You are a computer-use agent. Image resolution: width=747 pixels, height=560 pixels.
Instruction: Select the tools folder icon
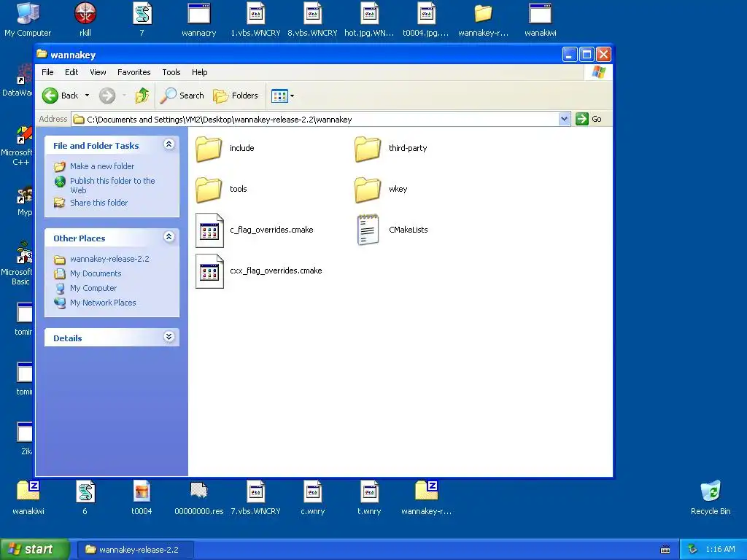click(209, 190)
